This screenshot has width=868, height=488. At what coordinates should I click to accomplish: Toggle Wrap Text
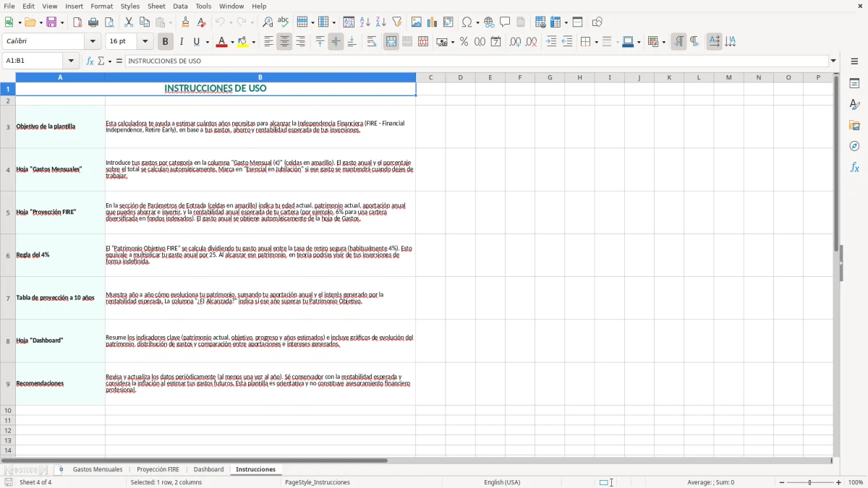[372, 42]
